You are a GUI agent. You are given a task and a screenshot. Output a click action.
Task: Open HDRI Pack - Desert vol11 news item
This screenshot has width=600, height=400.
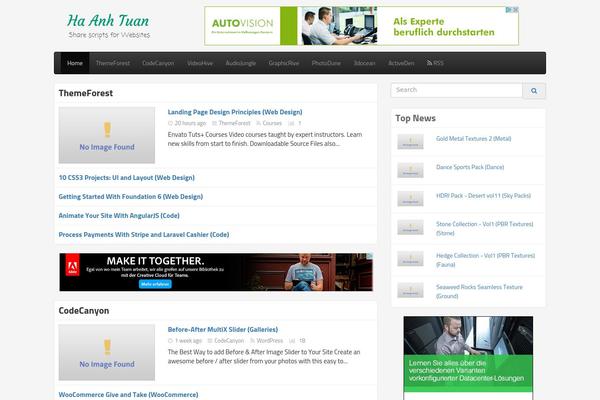click(484, 196)
